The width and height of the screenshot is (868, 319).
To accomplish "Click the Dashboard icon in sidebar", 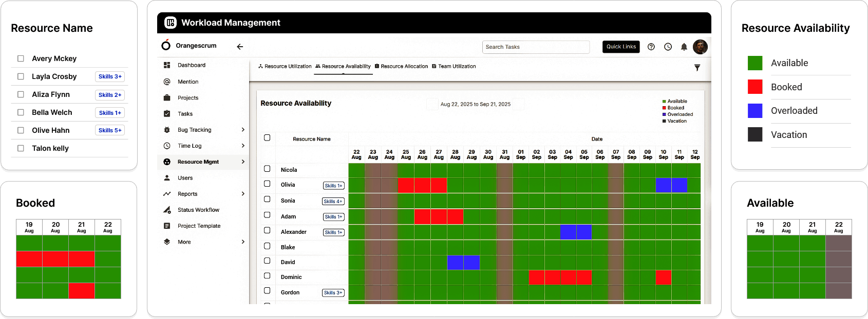I will point(167,65).
